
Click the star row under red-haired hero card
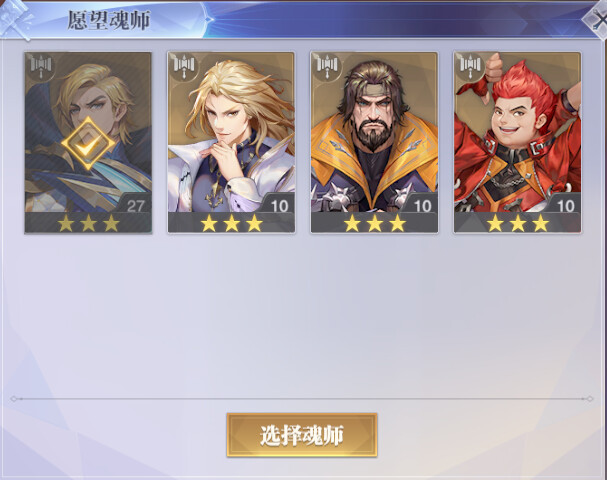pos(518,223)
